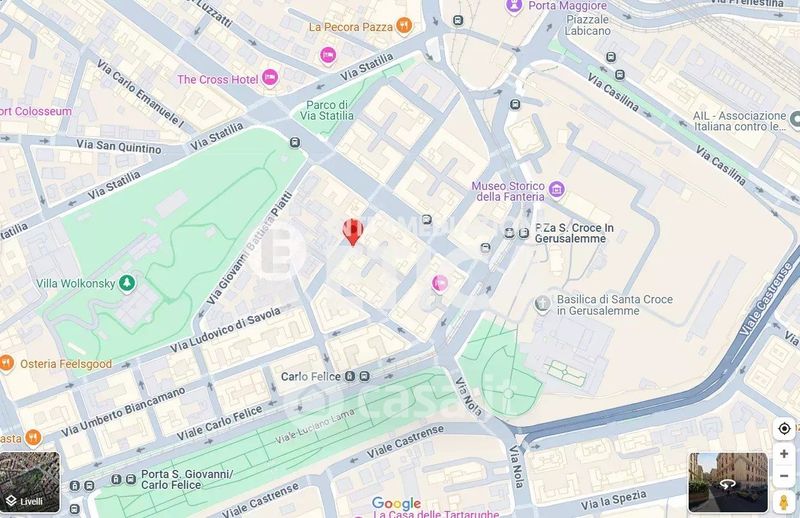Select the Street View pegman icon
800x518 pixels.
[x=784, y=501]
